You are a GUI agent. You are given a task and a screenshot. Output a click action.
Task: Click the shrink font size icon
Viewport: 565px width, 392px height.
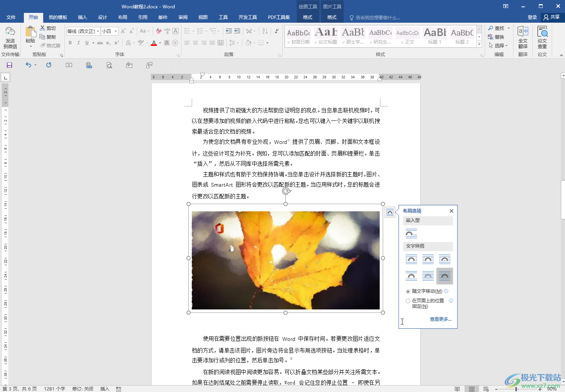pyautogui.click(x=131, y=31)
